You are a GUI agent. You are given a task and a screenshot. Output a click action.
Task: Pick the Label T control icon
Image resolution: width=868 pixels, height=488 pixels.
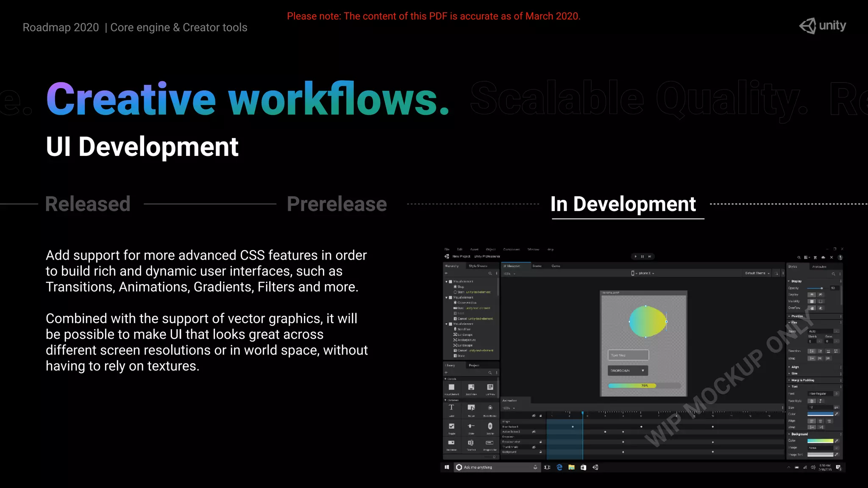point(451,408)
